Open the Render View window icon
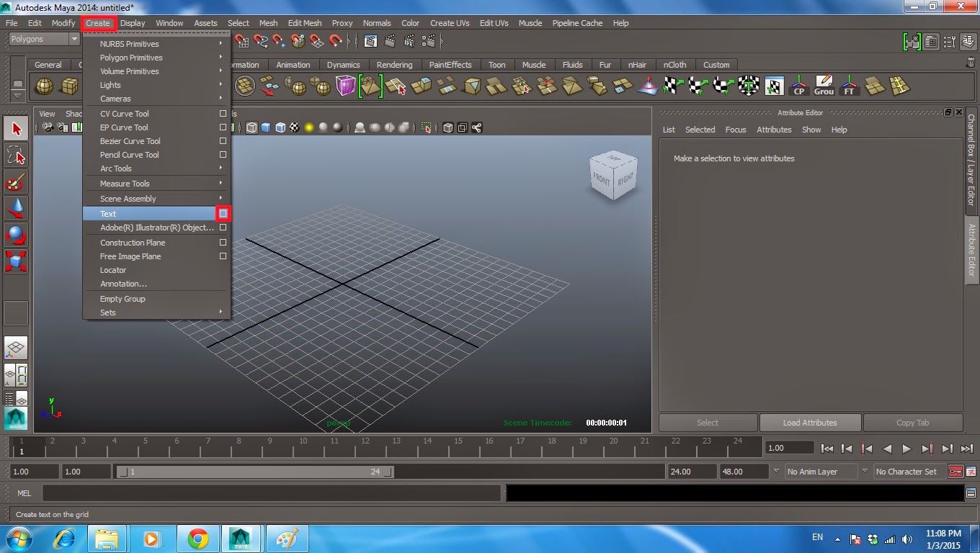 click(x=370, y=41)
